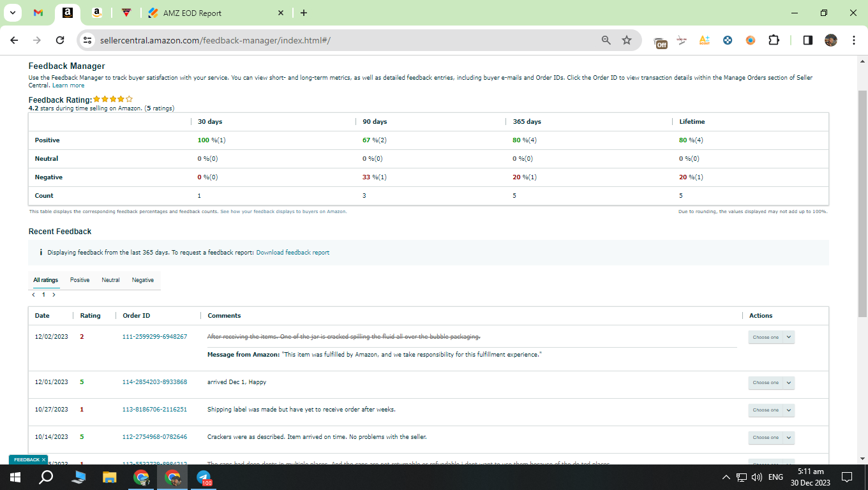The image size is (868, 490).
Task: Open order 111-2599299-6948267
Action: 154,336
